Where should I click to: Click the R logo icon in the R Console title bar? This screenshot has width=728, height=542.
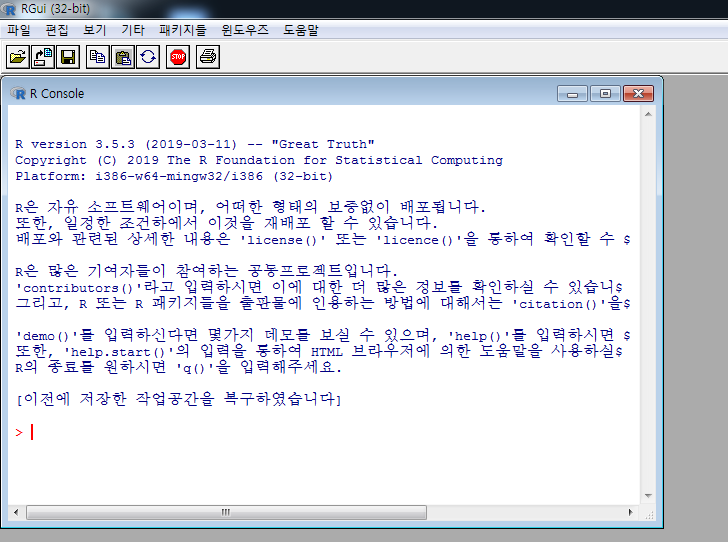tap(18, 93)
